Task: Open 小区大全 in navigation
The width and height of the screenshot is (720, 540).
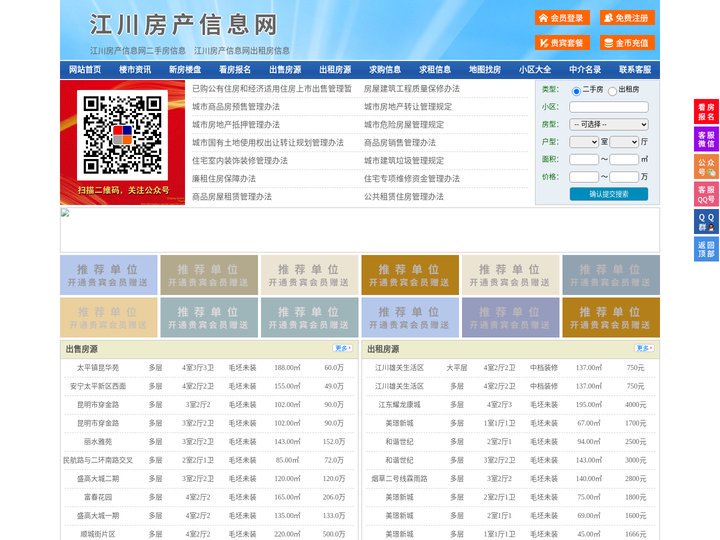Action: [x=535, y=70]
